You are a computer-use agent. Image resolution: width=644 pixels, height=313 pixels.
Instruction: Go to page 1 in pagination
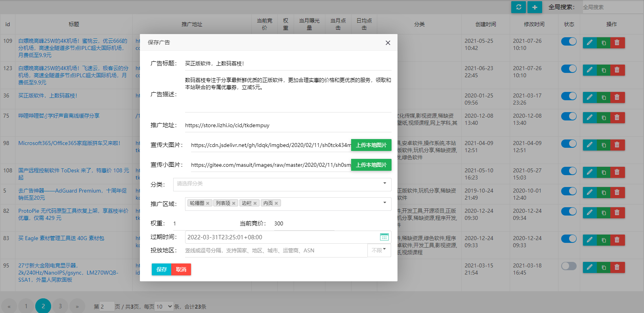coord(26,306)
